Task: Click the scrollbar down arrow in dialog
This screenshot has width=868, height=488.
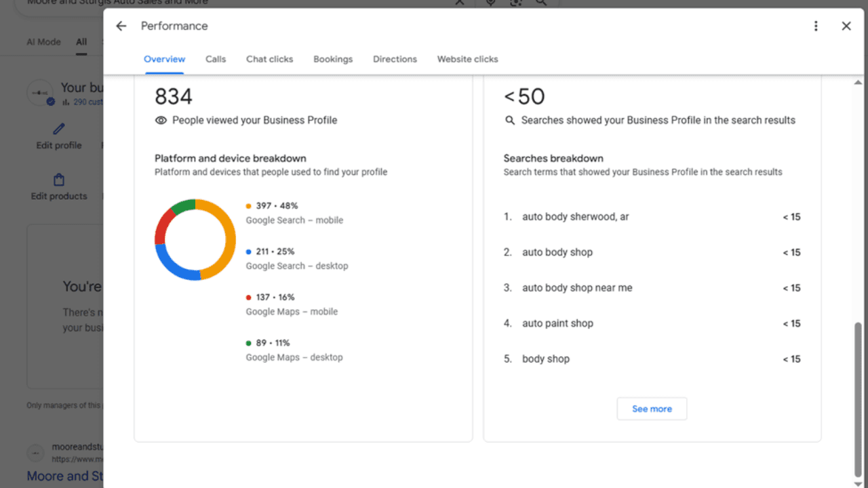Action: pos(858,482)
